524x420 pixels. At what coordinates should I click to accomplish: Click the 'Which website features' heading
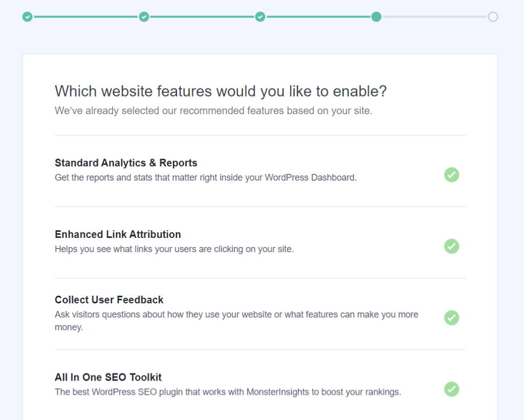(x=221, y=91)
